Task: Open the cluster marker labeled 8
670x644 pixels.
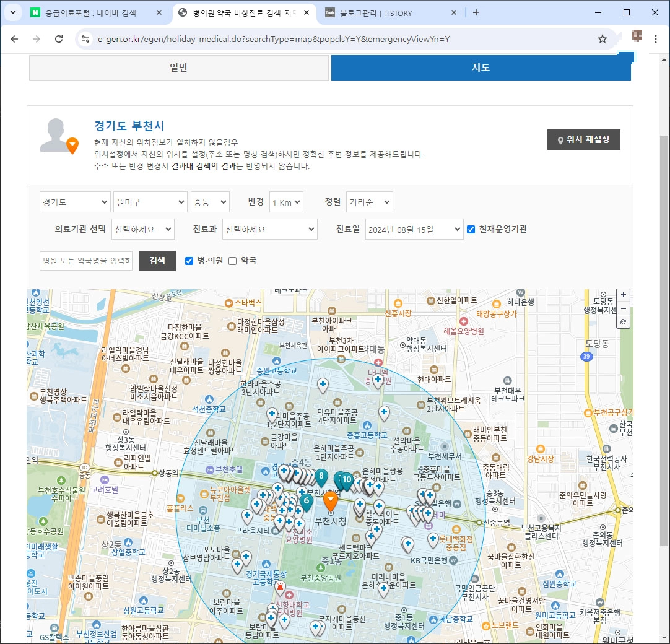Action: [x=321, y=477]
